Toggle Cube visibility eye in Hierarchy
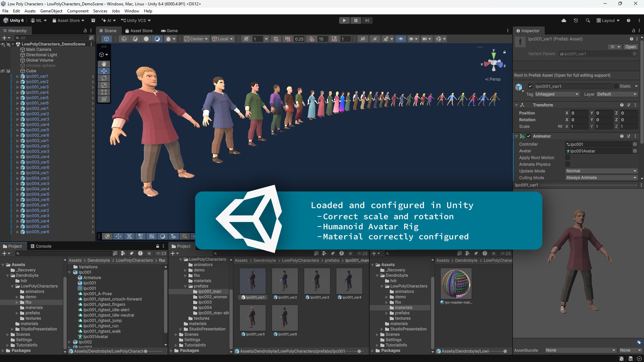The height and width of the screenshot is (362, 644). click(x=3, y=71)
